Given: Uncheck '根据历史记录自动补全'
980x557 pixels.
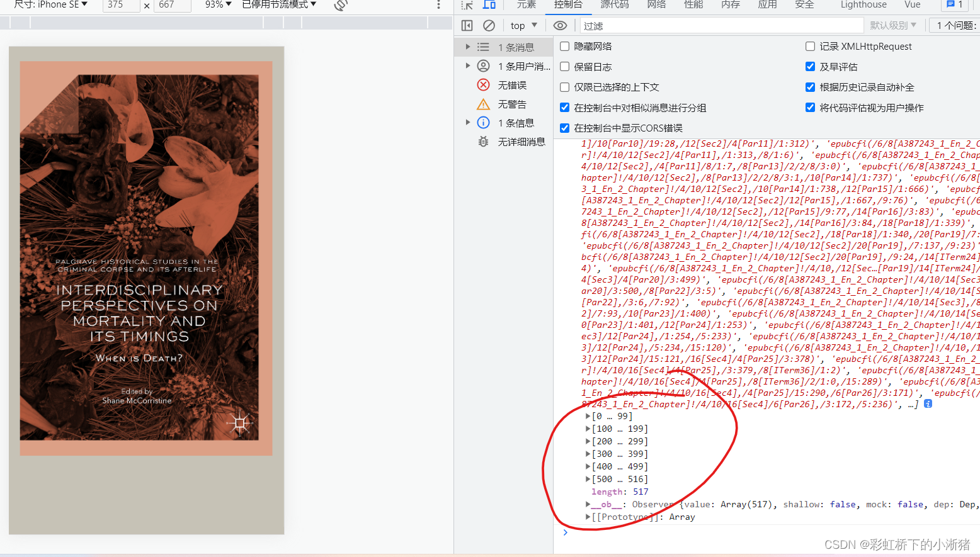Looking at the screenshot, I should coord(811,87).
